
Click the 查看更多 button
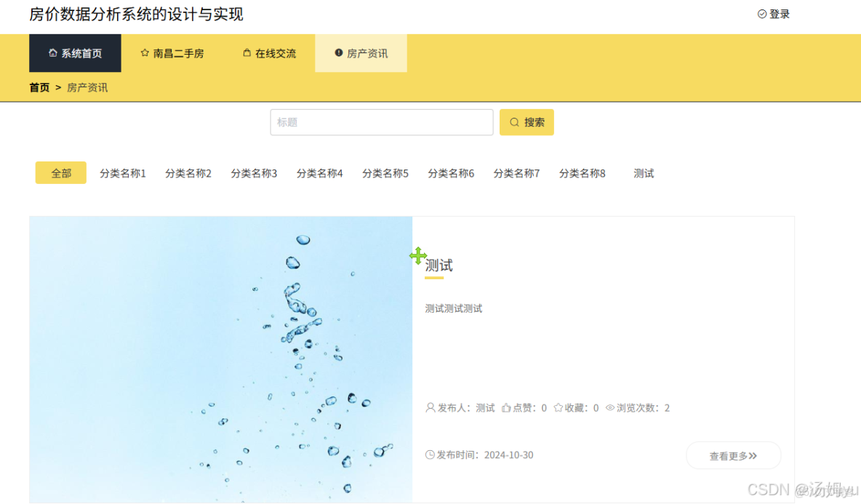733,455
